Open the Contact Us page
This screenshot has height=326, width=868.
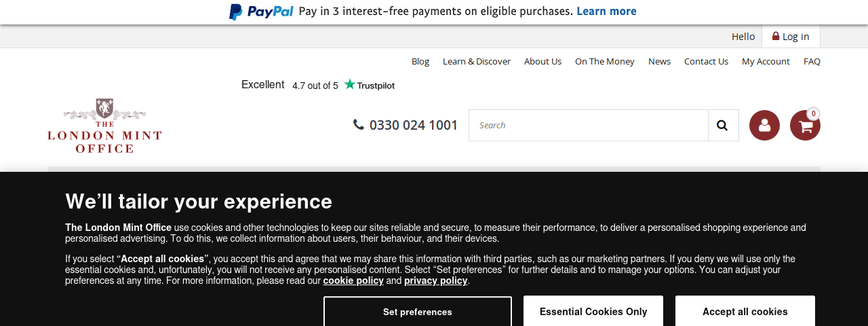[706, 61]
